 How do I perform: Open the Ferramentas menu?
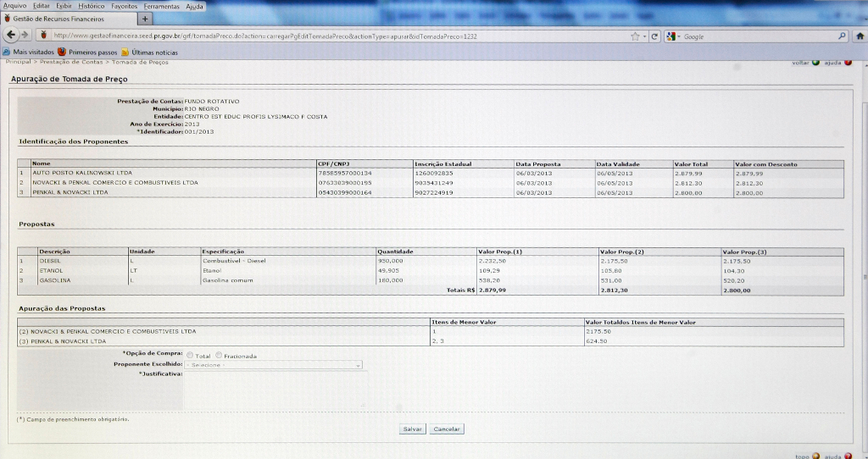tap(161, 6)
